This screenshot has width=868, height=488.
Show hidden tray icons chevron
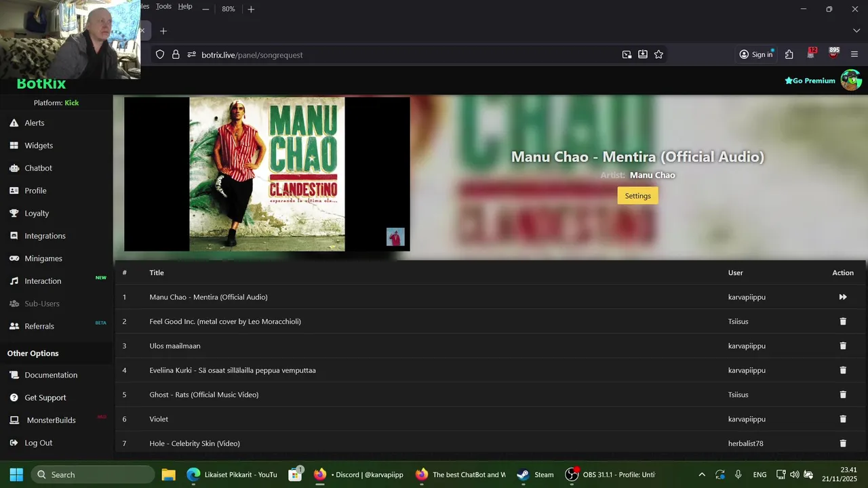pos(702,474)
